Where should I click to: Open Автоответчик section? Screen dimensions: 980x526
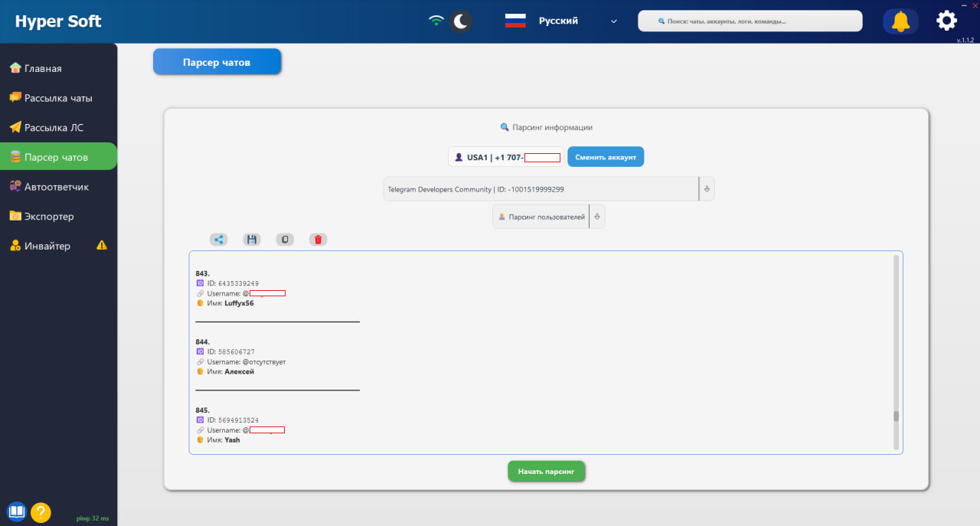coord(59,187)
